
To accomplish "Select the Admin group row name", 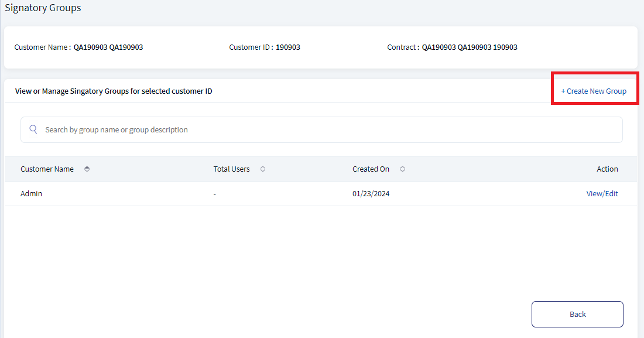I will pyautogui.click(x=31, y=194).
